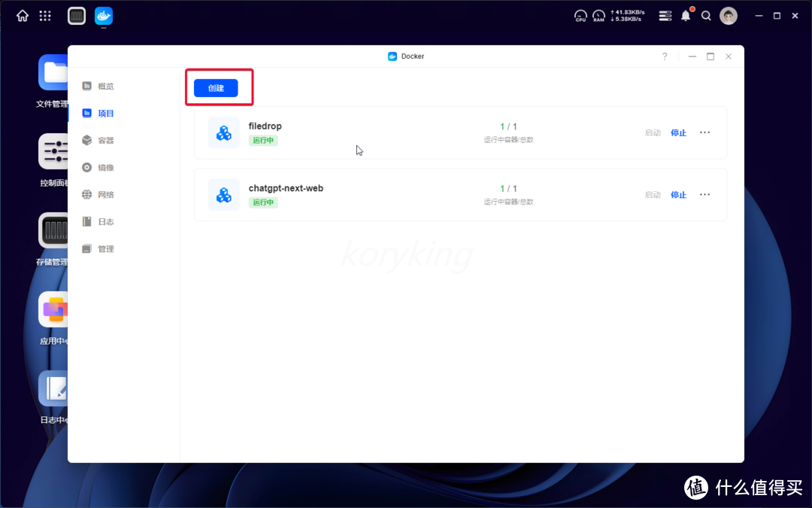Open the notification bell icon

[x=686, y=16]
